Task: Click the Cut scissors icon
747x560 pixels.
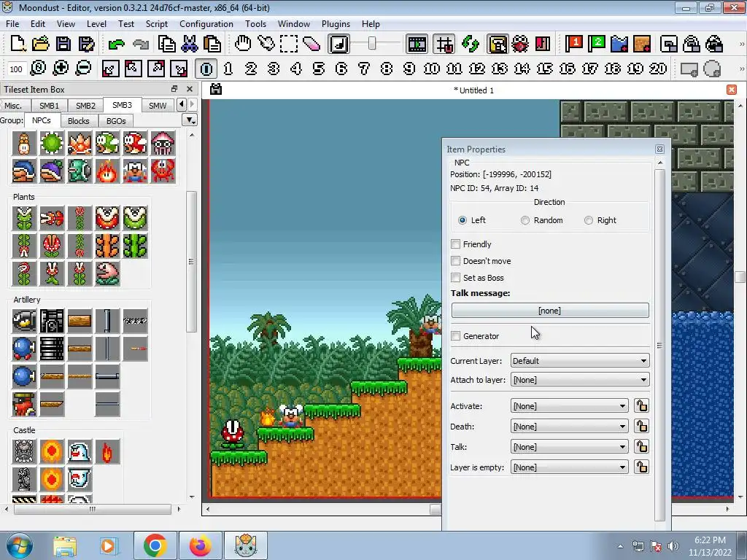Action: pyautogui.click(x=189, y=44)
